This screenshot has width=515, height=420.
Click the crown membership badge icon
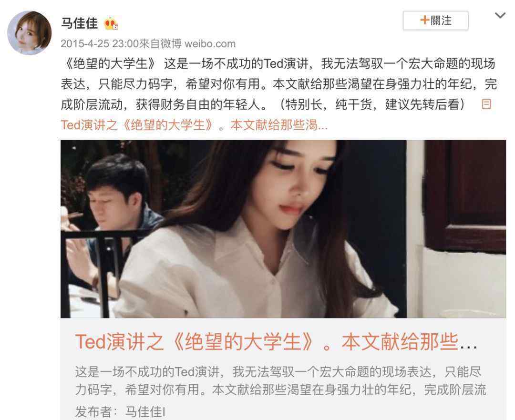pos(111,24)
